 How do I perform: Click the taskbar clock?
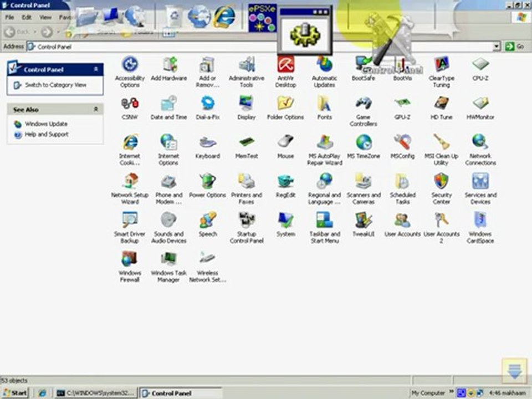tap(508, 393)
